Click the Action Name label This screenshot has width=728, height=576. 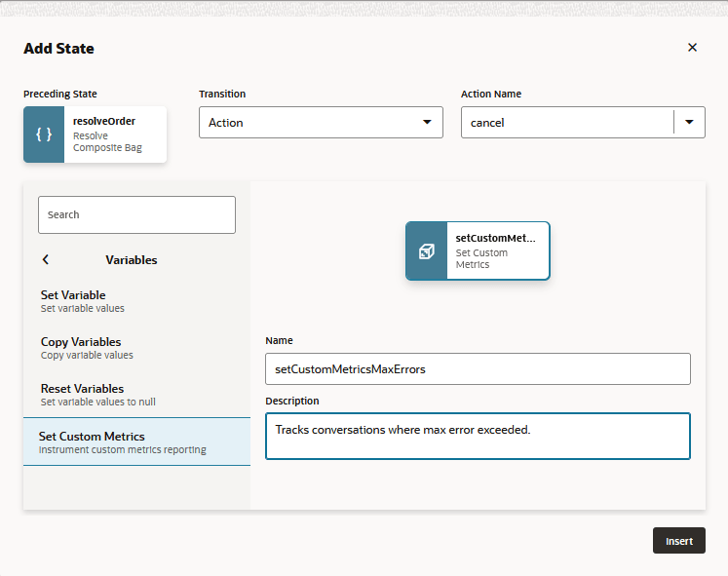tap(491, 94)
